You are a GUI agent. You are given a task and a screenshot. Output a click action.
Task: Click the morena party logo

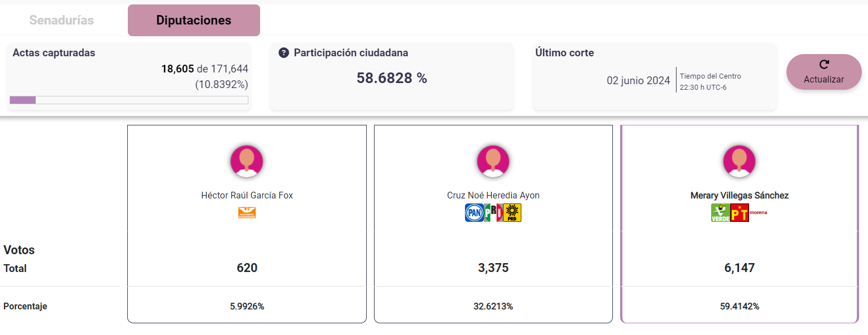[x=758, y=212]
